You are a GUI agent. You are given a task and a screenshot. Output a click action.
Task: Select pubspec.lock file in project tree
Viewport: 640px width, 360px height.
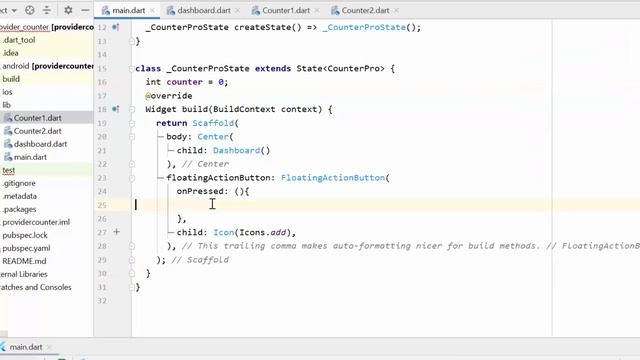tap(25, 236)
